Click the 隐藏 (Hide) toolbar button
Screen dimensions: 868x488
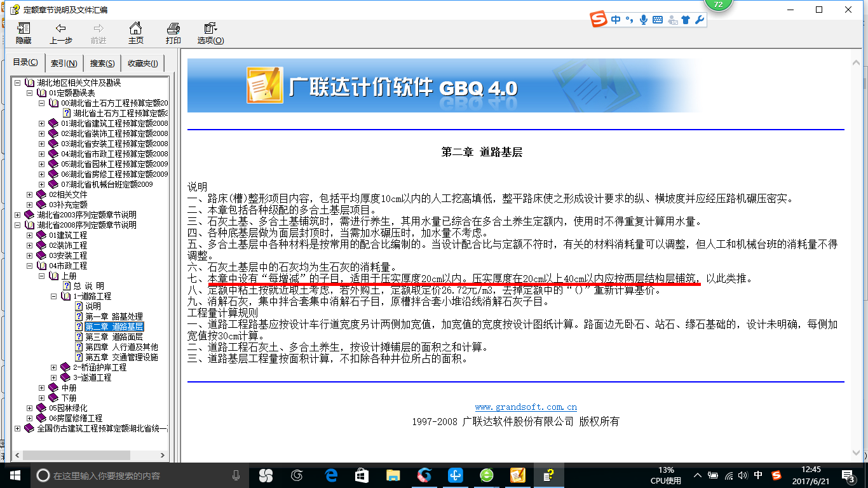tap(24, 34)
